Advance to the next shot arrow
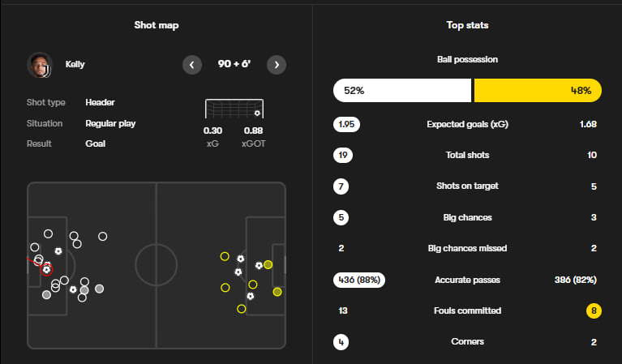This screenshot has width=622, height=364. click(x=277, y=65)
